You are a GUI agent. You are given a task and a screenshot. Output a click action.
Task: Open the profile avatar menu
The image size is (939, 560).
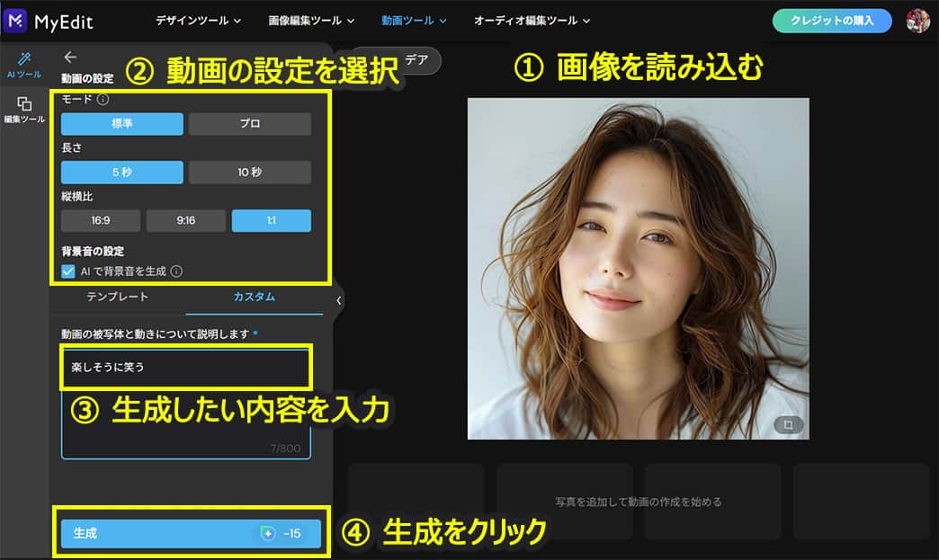[x=919, y=20]
